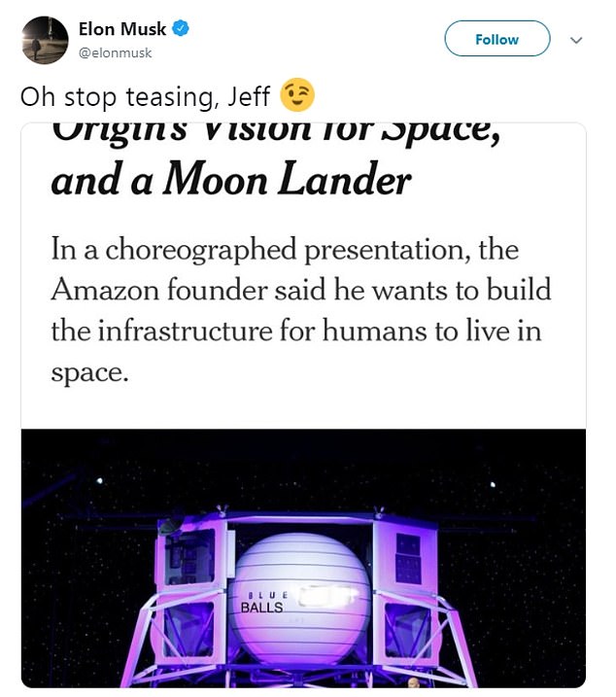Screen dimensions: 616x697
Task: Open the Elon Musk display name link
Action: tap(121, 29)
